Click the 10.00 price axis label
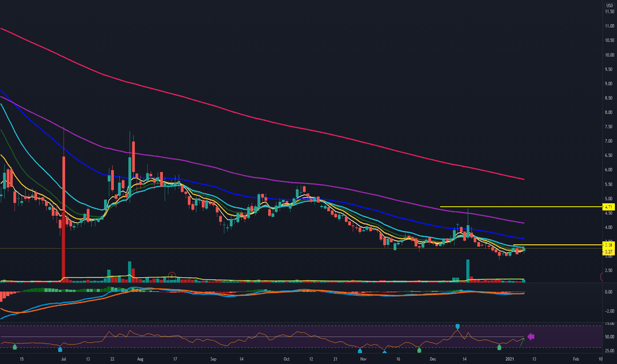Image resolution: width=617 pixels, height=364 pixels. (x=610, y=55)
